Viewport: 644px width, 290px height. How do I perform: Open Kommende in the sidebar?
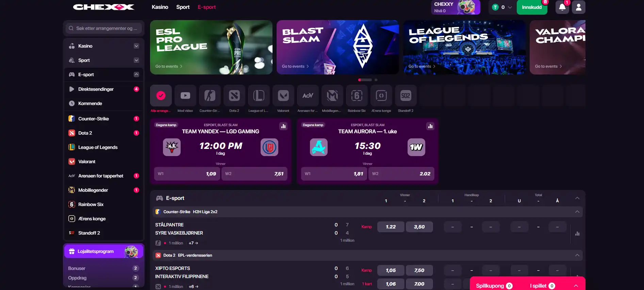(104, 103)
